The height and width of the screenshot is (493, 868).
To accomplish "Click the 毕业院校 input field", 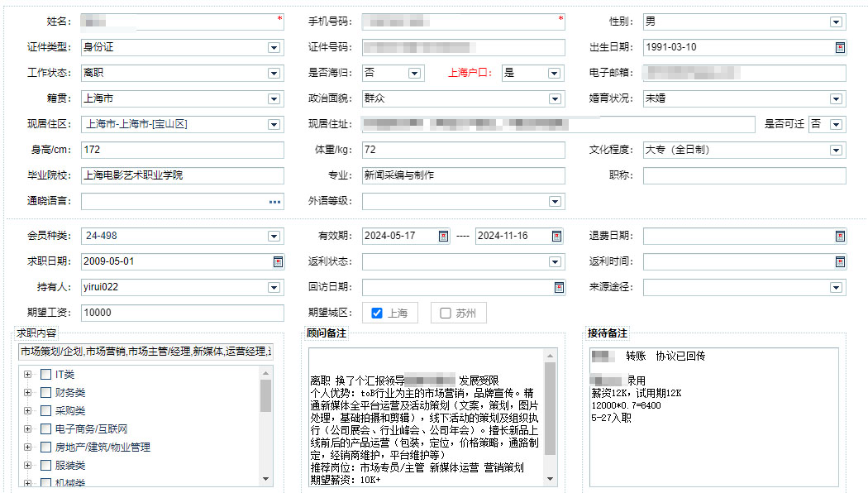I will 182,175.
